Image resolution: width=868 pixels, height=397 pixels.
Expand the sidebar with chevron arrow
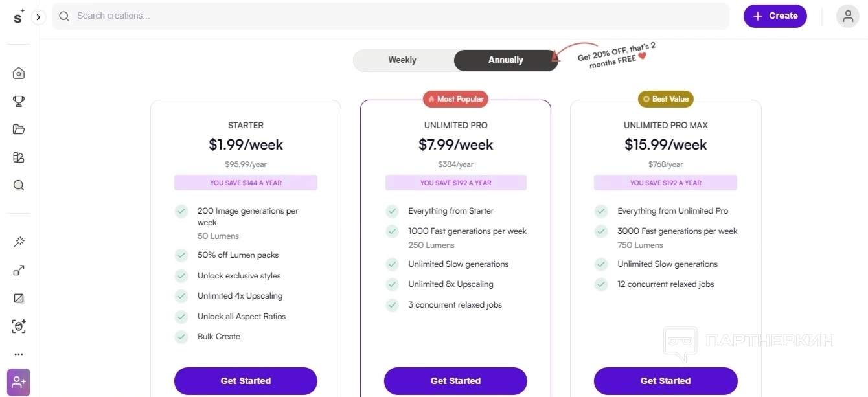click(x=39, y=17)
